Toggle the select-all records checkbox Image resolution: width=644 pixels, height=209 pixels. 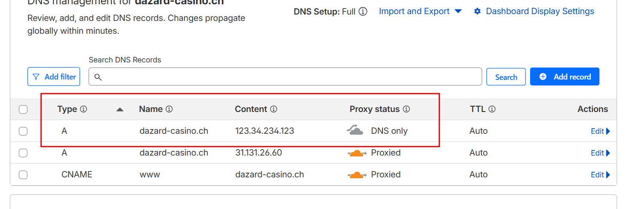23,109
